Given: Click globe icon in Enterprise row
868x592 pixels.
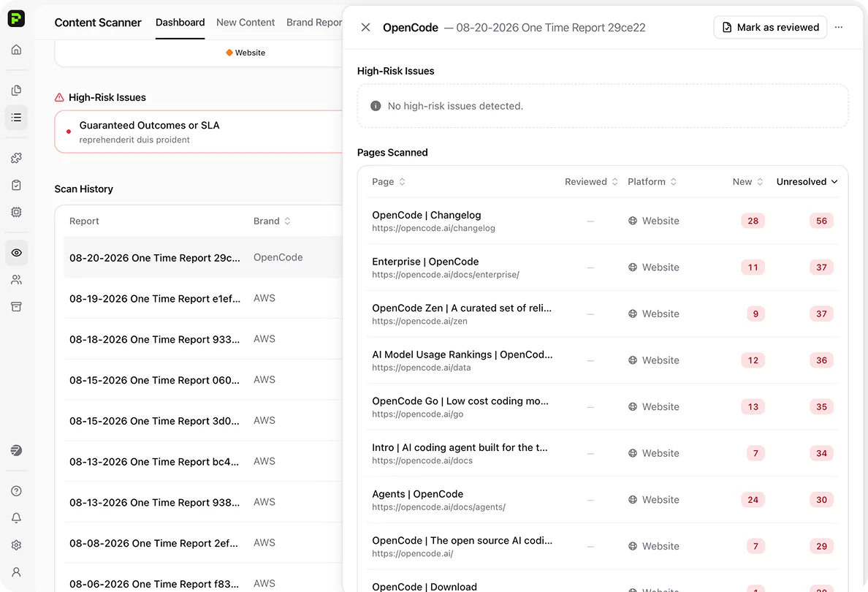Looking at the screenshot, I should (633, 267).
